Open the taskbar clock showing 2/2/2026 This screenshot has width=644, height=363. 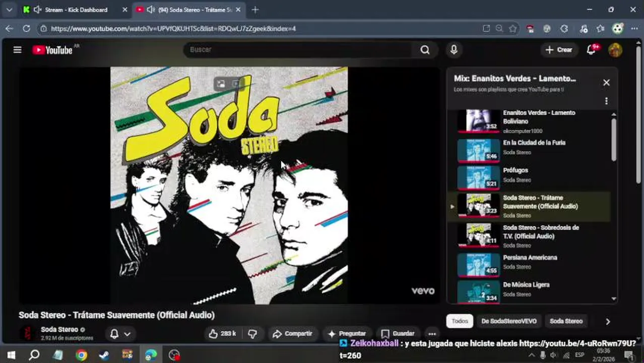(603, 355)
